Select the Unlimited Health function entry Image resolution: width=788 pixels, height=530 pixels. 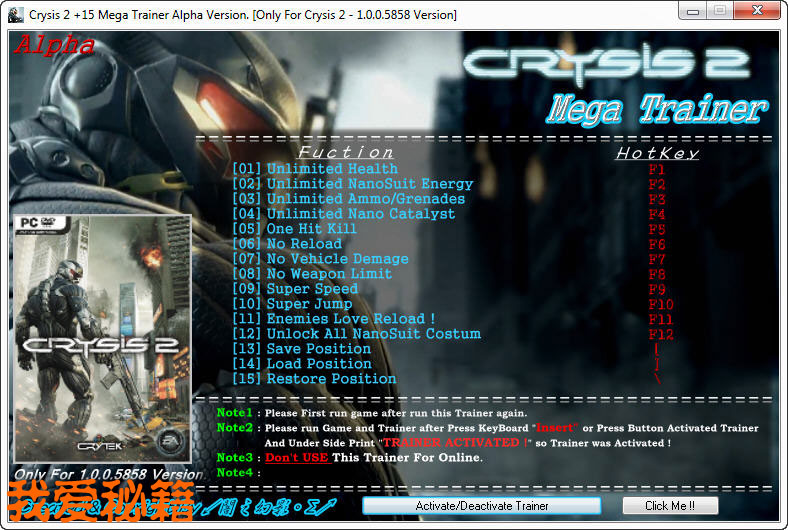(x=315, y=169)
